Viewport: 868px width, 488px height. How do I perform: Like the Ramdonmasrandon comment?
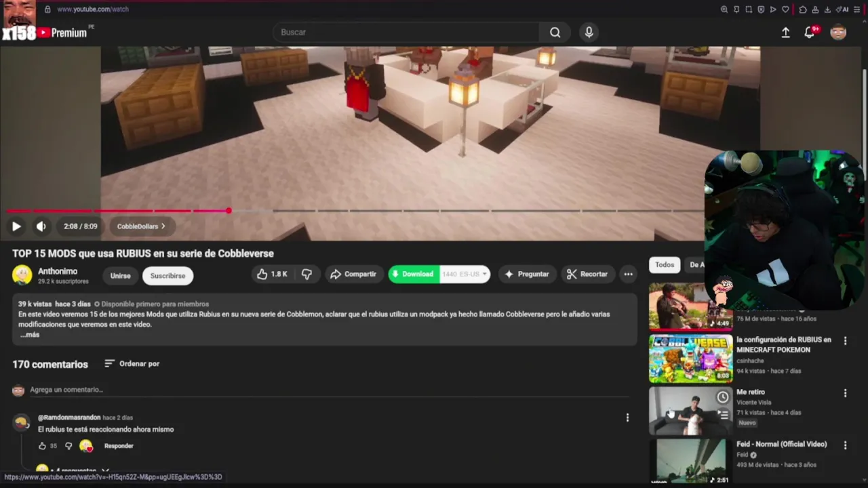(42, 446)
